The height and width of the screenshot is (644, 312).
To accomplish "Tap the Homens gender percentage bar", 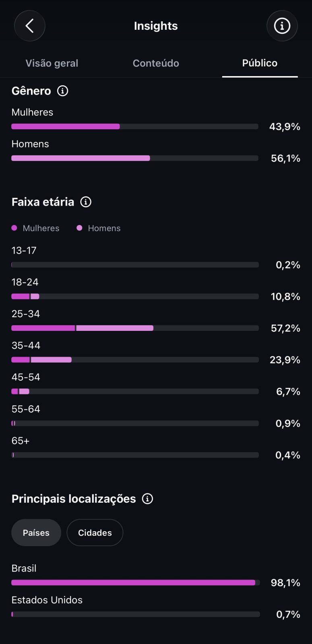I will point(135,158).
